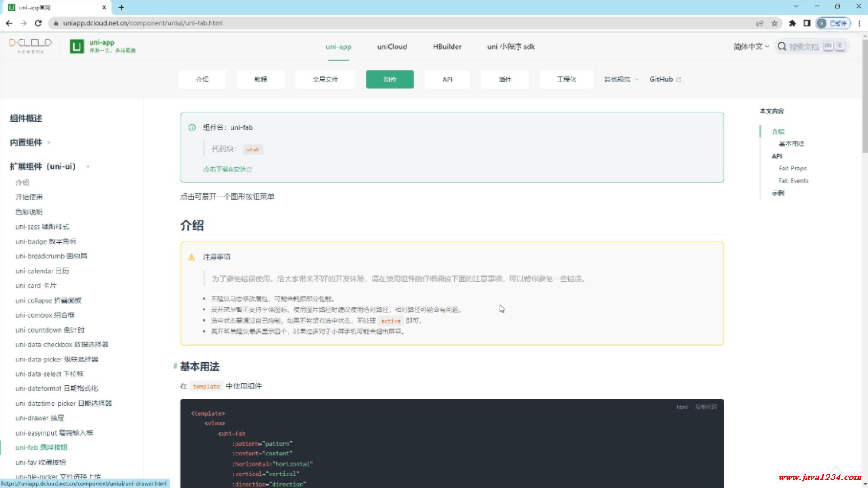This screenshot has height=488, width=868.
Task: Switch to the 介绍 tab
Action: pyautogui.click(x=202, y=79)
